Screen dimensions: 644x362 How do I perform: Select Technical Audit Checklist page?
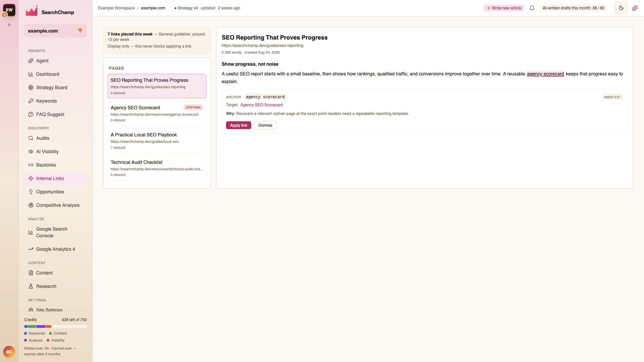pos(157,168)
